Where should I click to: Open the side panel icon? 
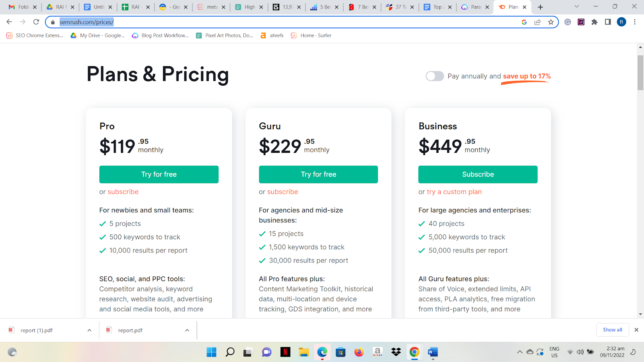pyautogui.click(x=608, y=22)
